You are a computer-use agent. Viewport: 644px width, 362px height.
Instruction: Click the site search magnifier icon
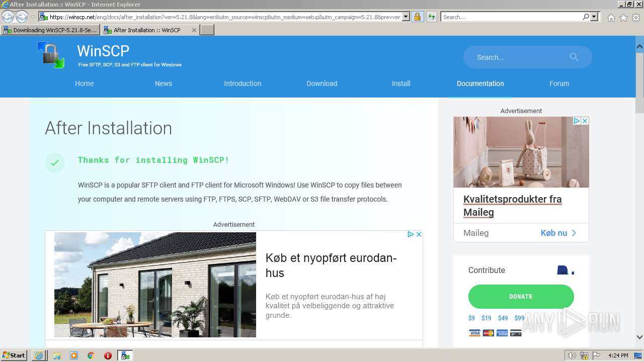pos(574,57)
